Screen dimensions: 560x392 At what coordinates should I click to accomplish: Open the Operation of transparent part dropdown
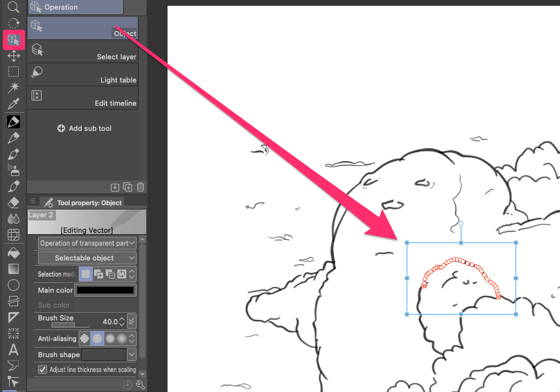(86, 243)
